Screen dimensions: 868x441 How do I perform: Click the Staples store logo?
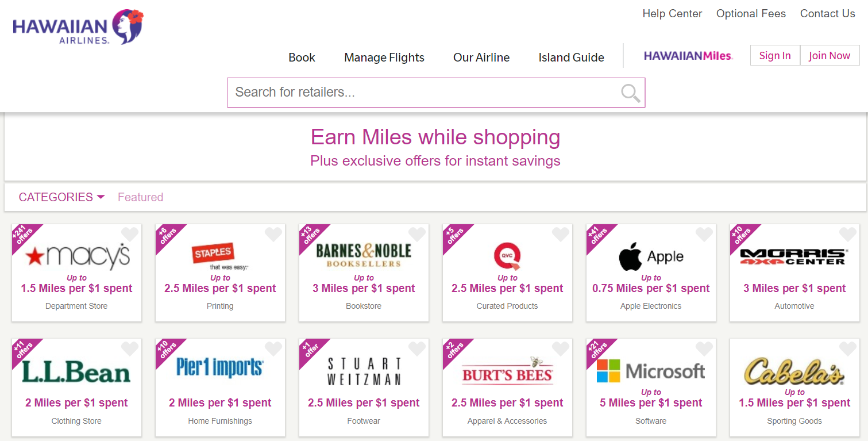220,256
